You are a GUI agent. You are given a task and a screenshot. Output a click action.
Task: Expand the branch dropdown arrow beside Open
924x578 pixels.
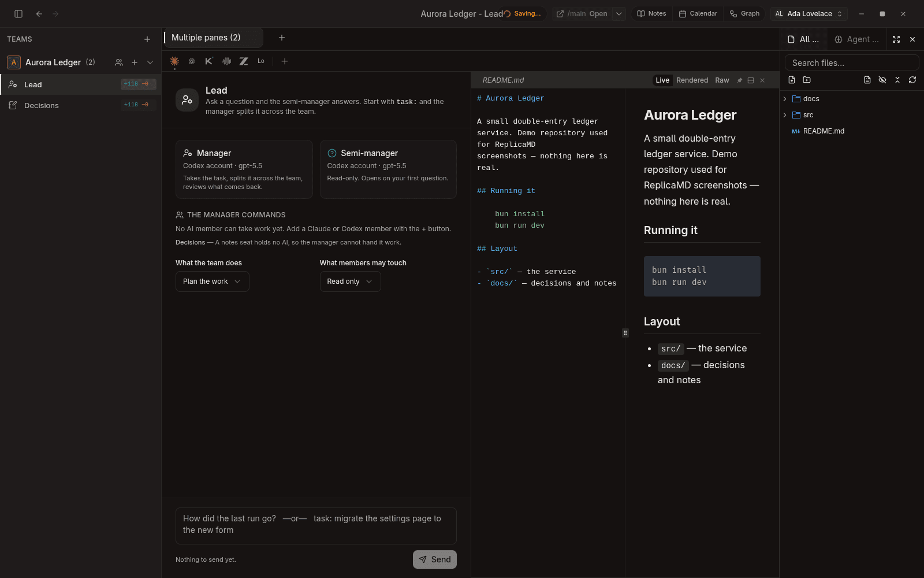pyautogui.click(x=619, y=14)
